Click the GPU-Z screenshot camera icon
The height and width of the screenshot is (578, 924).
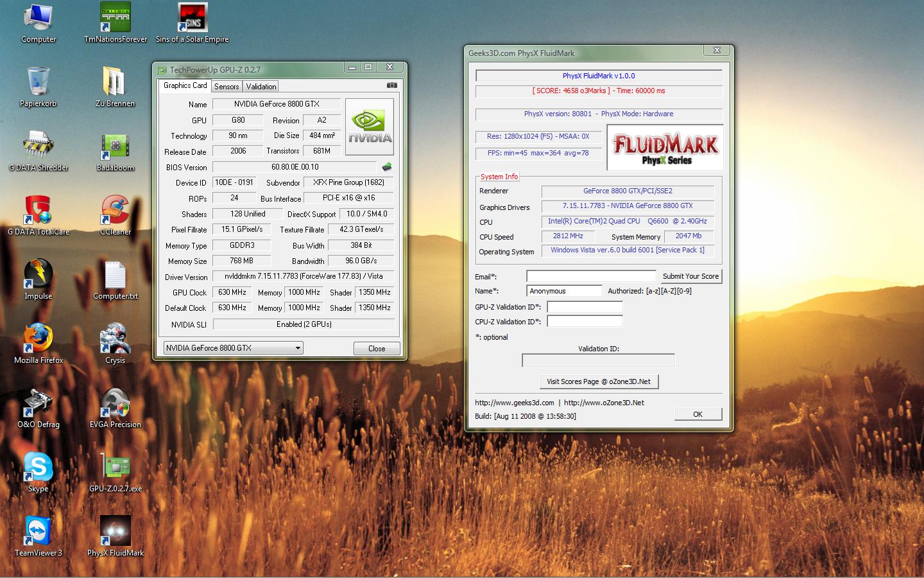(x=392, y=85)
